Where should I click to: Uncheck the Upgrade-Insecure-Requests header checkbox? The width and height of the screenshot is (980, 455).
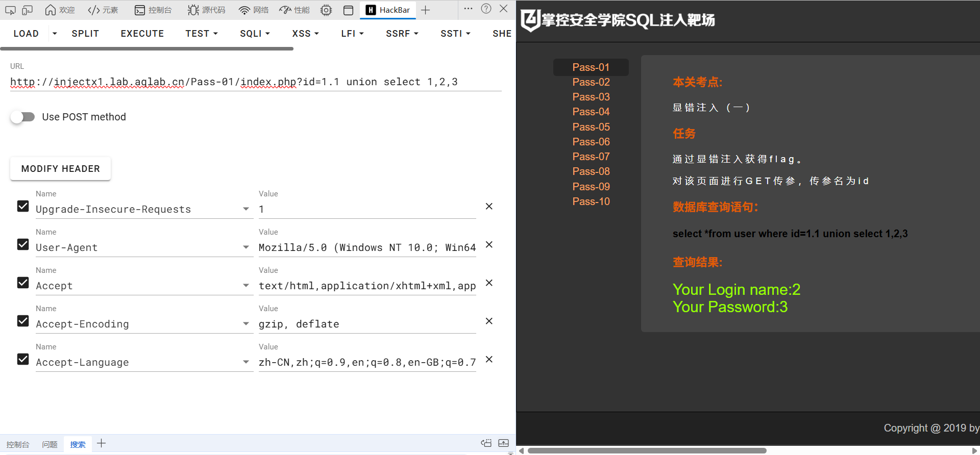pyautogui.click(x=23, y=206)
